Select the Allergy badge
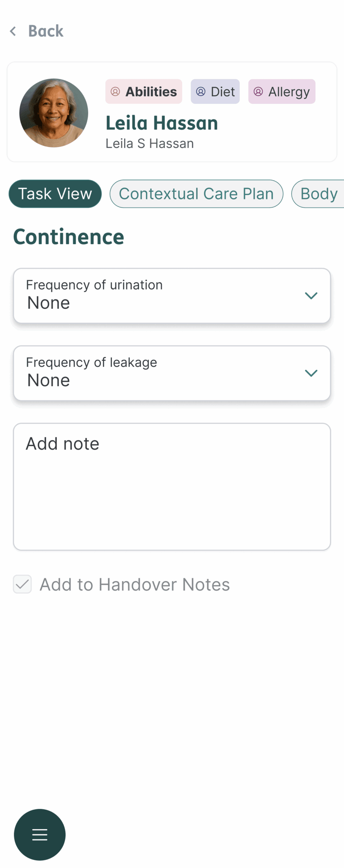The image size is (344, 868). [x=281, y=92]
